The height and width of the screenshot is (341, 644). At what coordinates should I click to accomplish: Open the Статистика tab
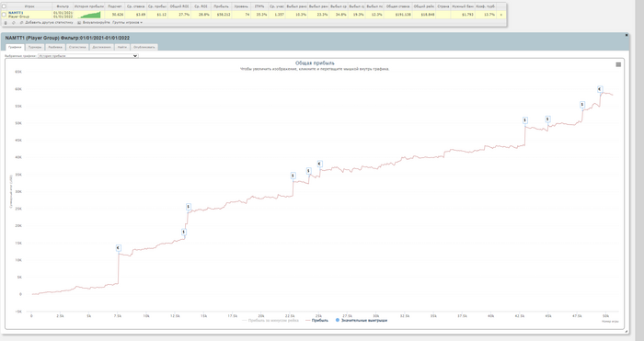tap(77, 47)
